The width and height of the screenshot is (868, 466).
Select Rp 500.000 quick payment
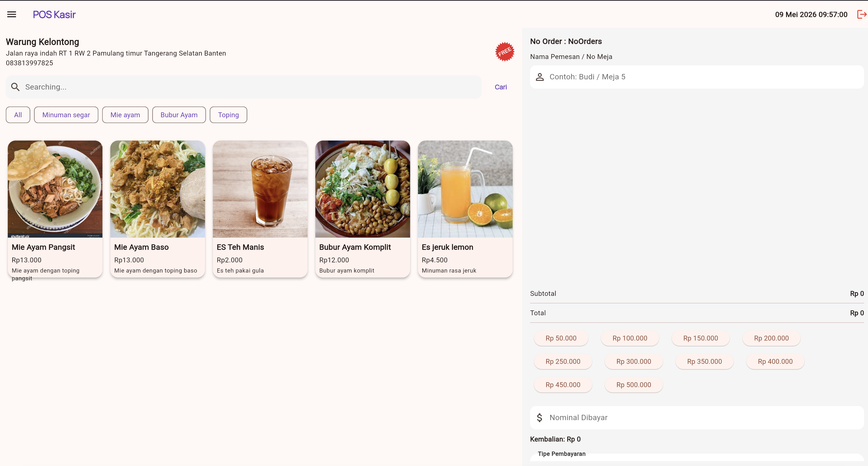(x=634, y=384)
